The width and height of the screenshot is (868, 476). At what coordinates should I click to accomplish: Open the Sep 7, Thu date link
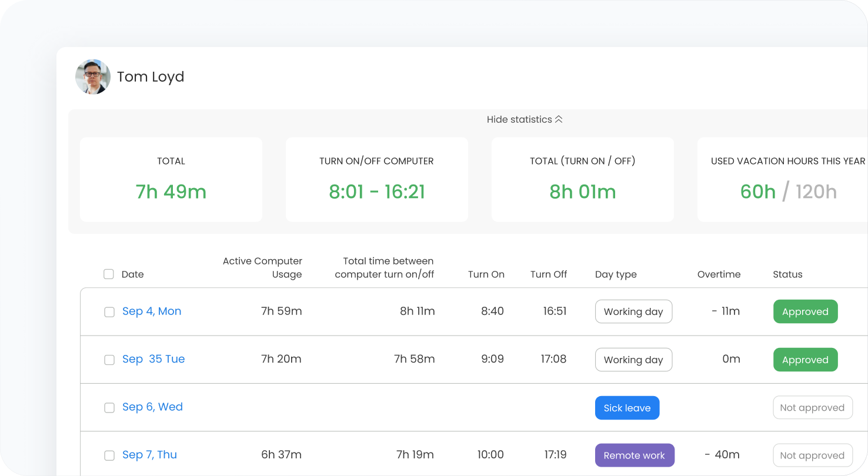point(149,455)
